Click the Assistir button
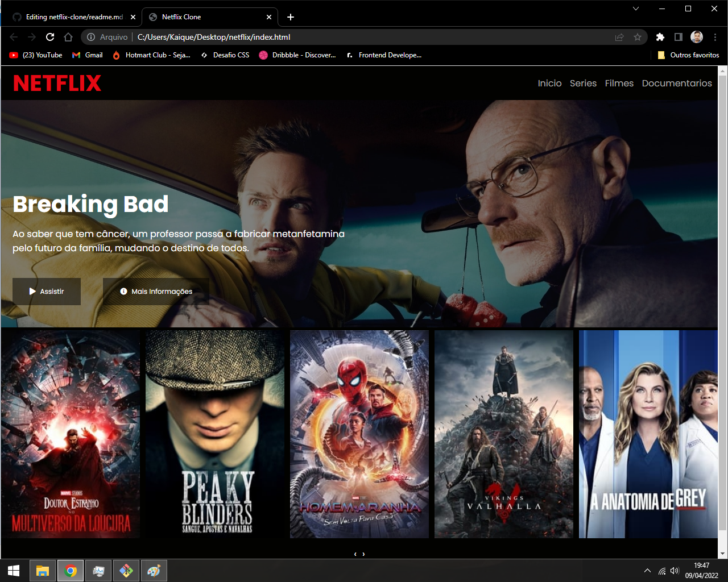The height and width of the screenshot is (582, 728). [x=46, y=291]
